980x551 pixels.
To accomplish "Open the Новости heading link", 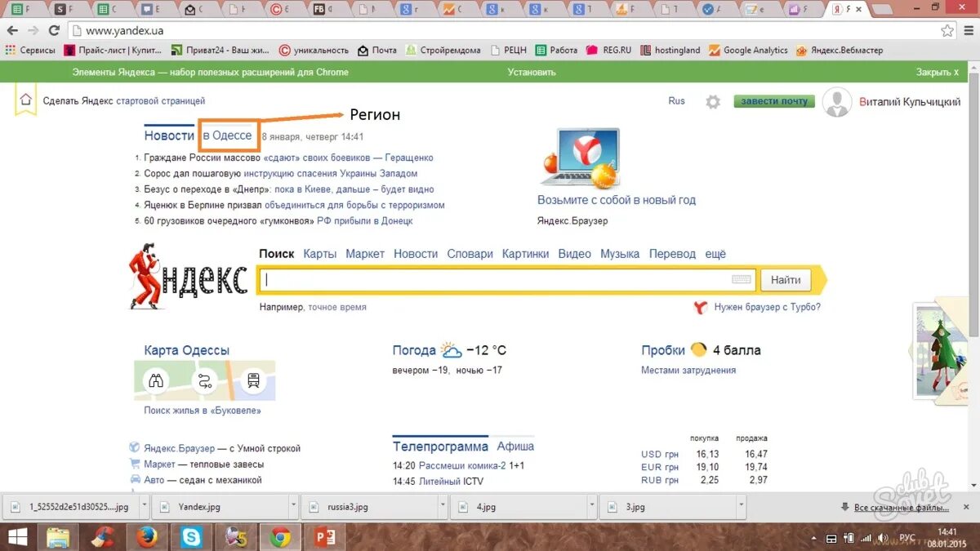I will pyautogui.click(x=169, y=136).
